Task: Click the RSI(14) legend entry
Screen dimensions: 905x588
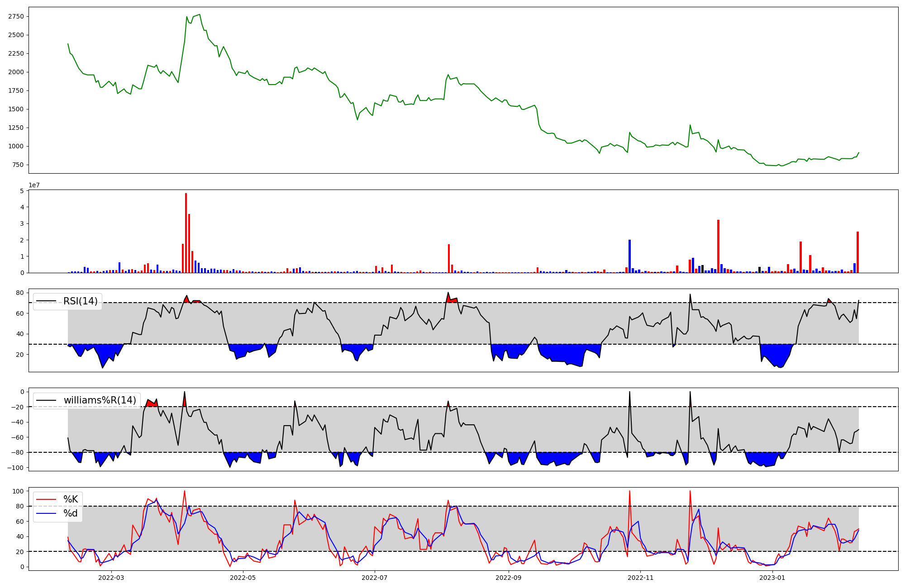Action: tap(80, 301)
